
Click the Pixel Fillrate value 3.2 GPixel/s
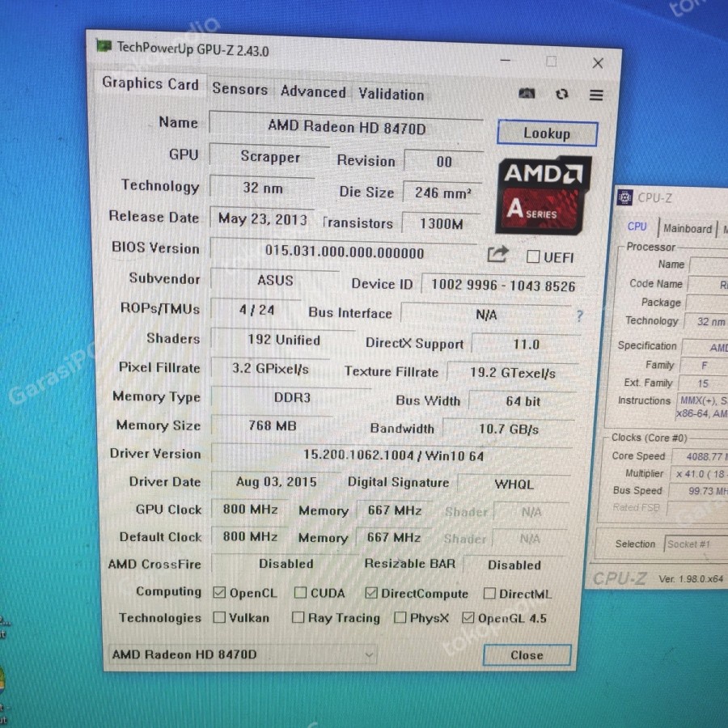[x=270, y=369]
